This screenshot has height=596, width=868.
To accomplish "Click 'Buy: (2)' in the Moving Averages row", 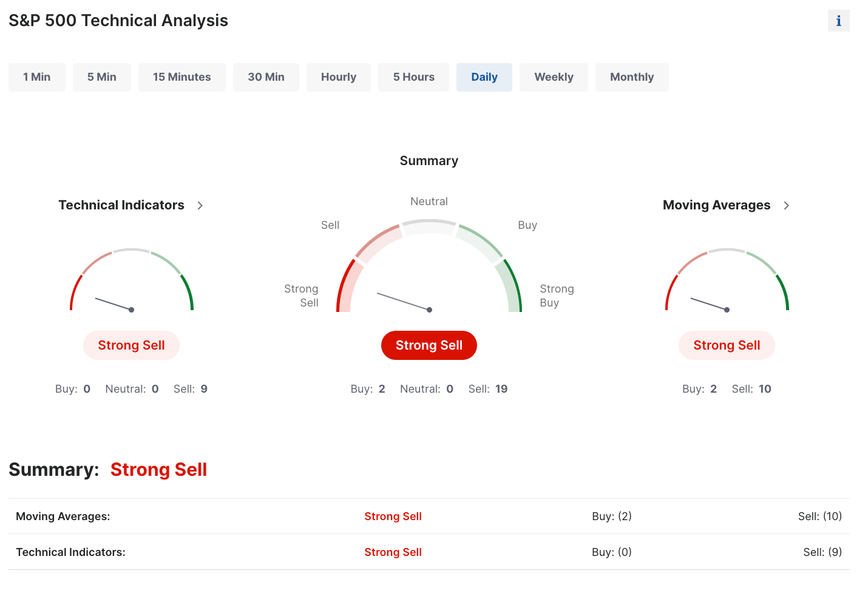I will (x=612, y=516).
